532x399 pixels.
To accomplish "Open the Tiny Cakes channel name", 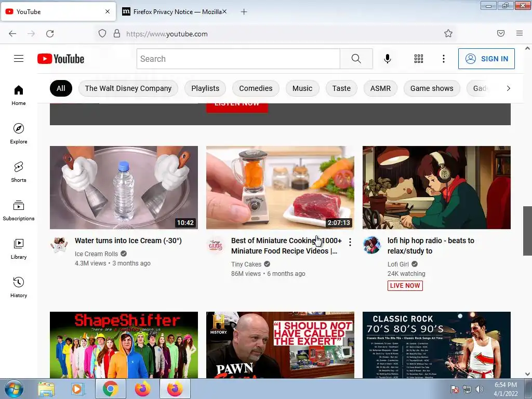I will coord(246,264).
